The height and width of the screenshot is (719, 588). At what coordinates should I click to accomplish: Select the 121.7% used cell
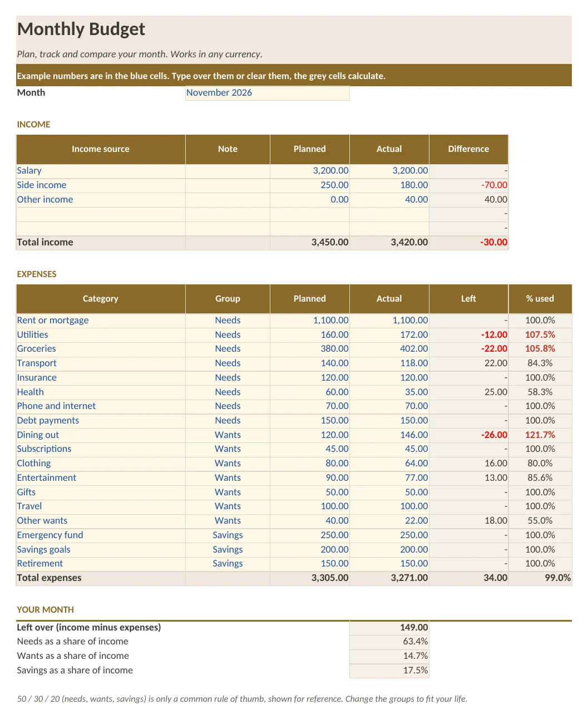point(540,435)
